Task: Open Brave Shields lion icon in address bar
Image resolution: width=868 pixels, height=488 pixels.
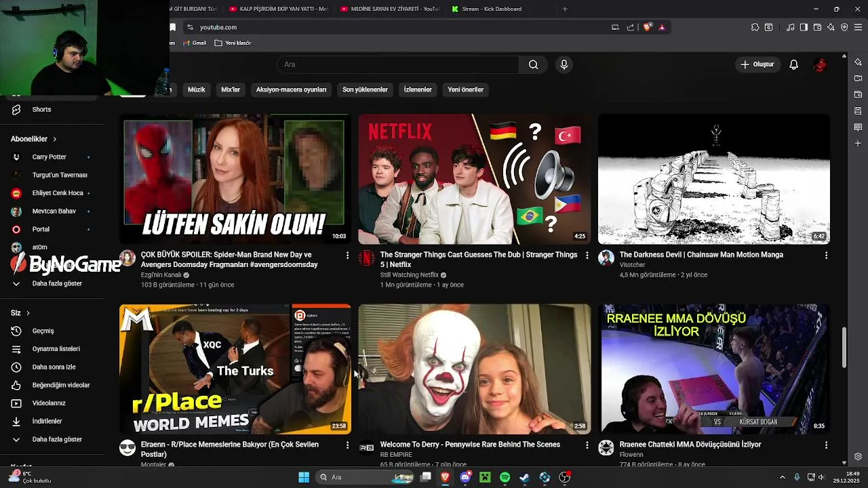Action: pos(647,27)
